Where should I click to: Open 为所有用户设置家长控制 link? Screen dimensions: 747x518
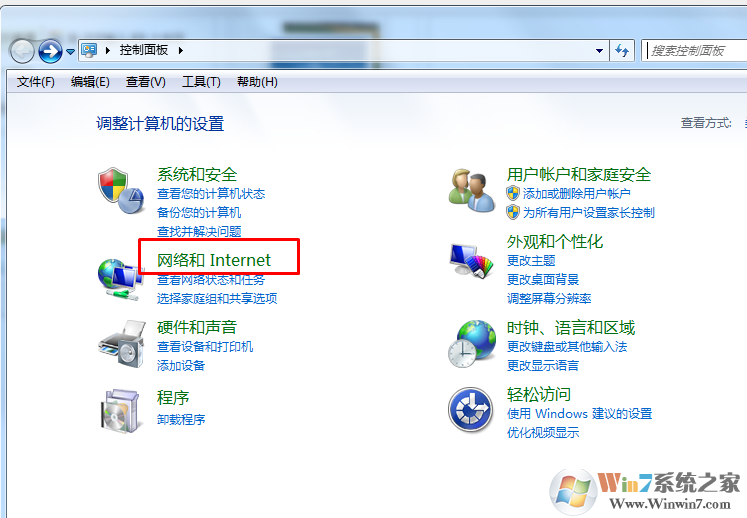click(589, 213)
